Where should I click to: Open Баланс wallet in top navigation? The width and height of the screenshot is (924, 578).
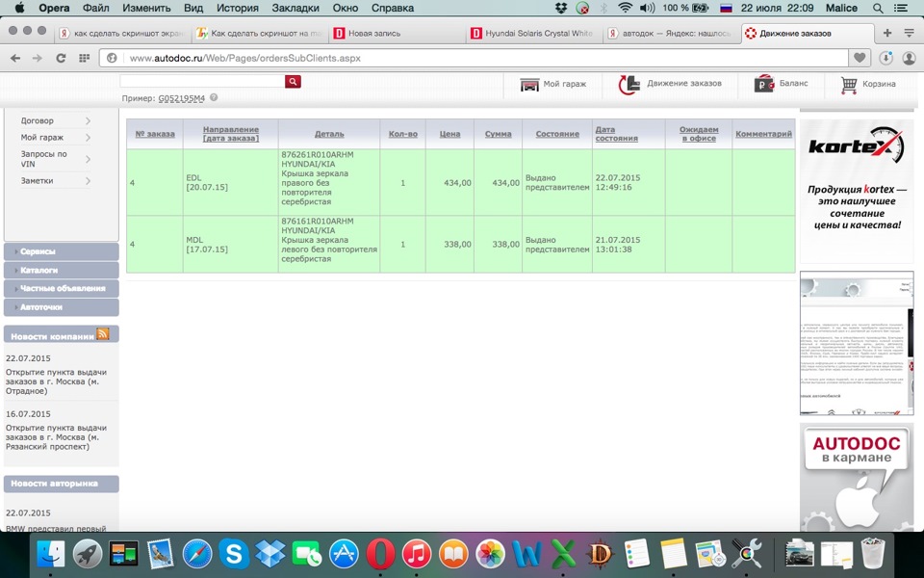[781, 84]
